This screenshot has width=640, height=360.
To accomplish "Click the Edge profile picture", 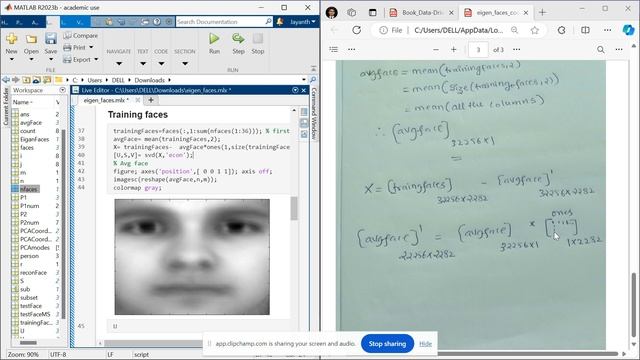I will click(331, 13).
